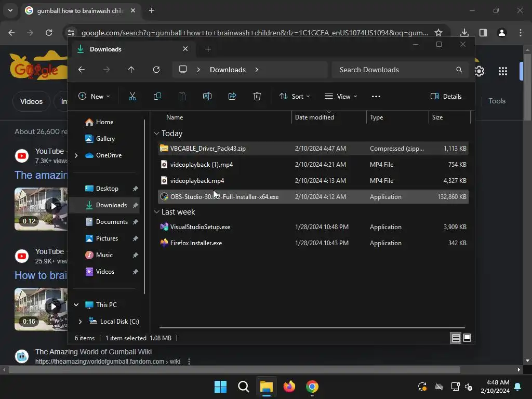Go back in File Explorer

(82, 70)
